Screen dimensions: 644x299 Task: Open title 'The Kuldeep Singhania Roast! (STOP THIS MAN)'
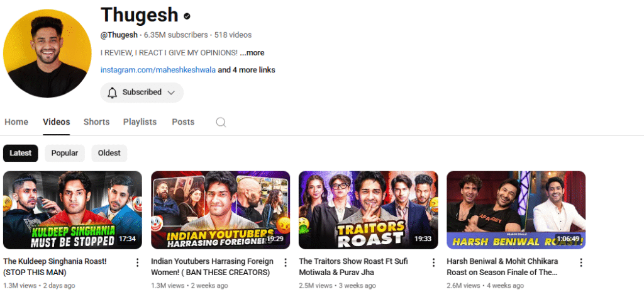point(55,266)
